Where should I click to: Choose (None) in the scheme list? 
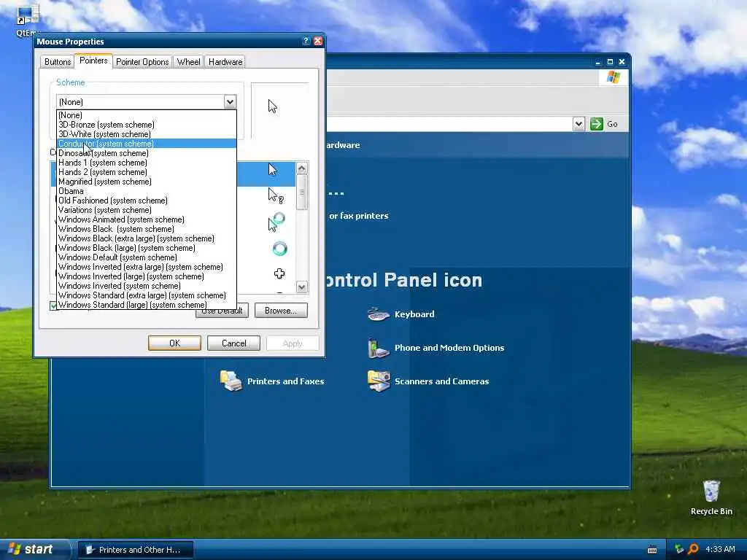146,115
